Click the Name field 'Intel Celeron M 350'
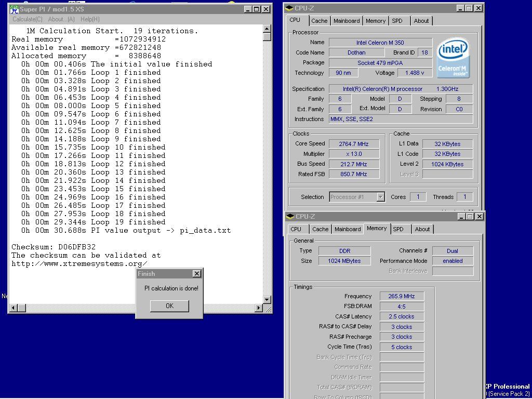This screenshot has width=532, height=399. 380,43
